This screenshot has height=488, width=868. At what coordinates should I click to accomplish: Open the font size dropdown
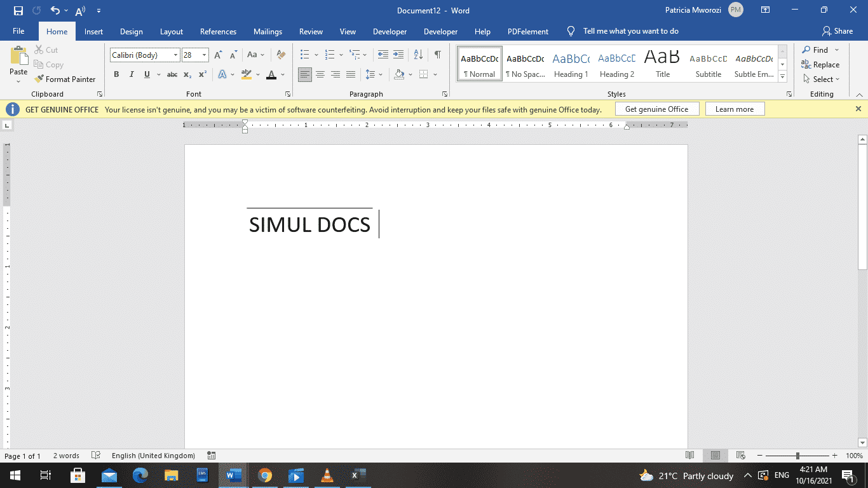point(203,55)
